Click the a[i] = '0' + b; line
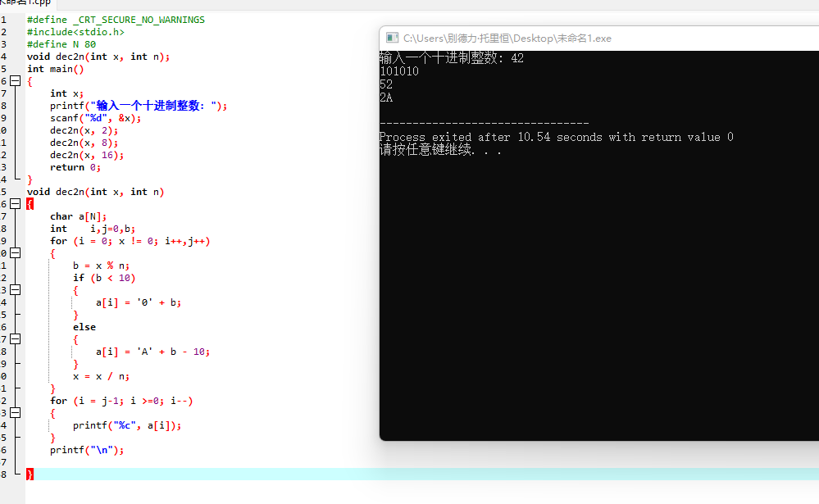Viewport: 819px width, 504px height. coord(139,302)
